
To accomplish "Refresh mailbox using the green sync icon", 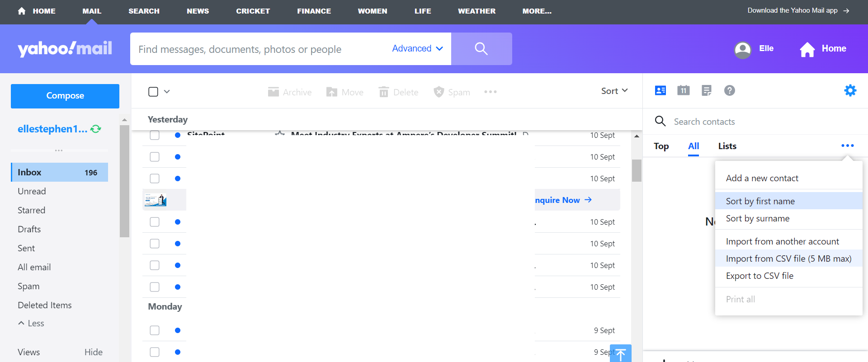I will click(96, 129).
